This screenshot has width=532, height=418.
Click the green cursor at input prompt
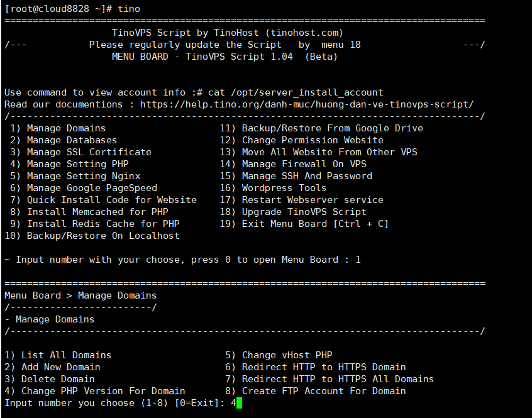(239, 403)
